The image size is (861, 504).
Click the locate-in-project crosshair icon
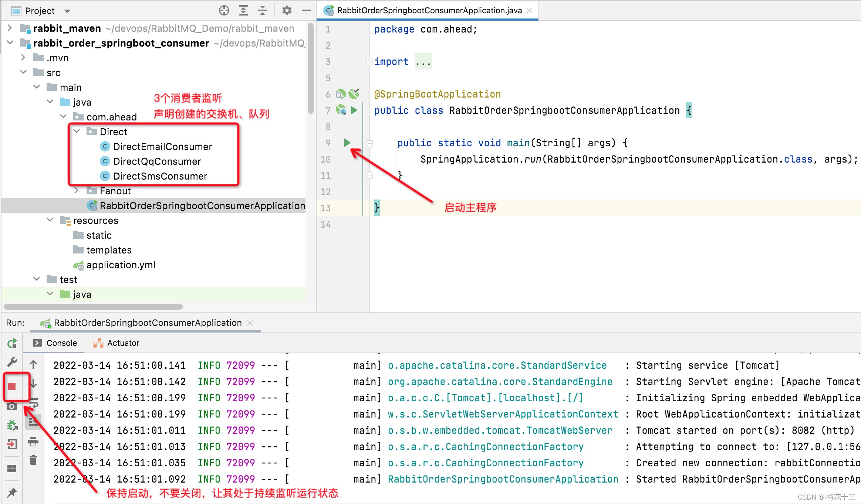[224, 11]
